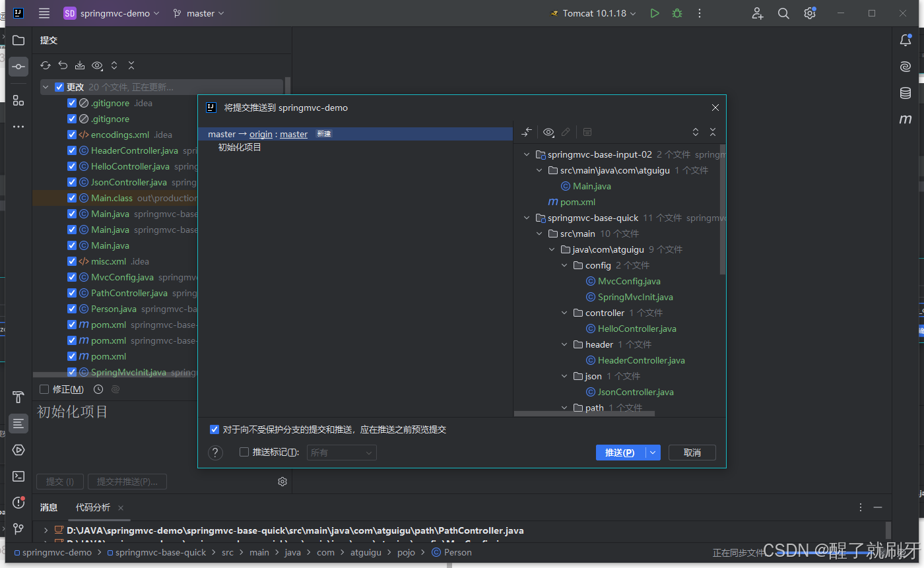This screenshot has height=568, width=924.
Task: Open the Project tool window folder icon
Action: (x=18, y=40)
